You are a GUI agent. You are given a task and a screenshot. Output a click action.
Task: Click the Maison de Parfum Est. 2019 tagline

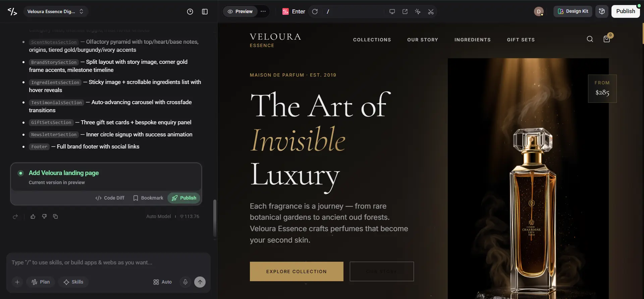[293, 75]
